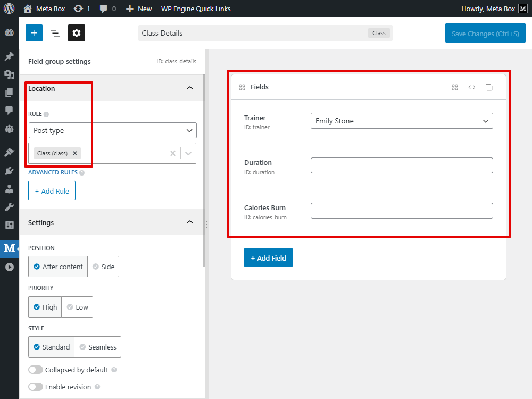Click the gear field group settings icon
This screenshot has height=399, width=532.
[76, 33]
